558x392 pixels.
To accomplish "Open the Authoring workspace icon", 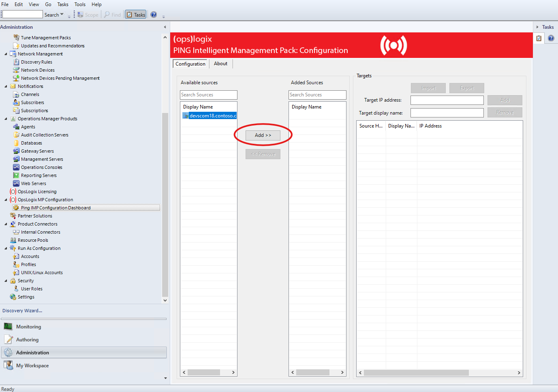I will [8, 340].
